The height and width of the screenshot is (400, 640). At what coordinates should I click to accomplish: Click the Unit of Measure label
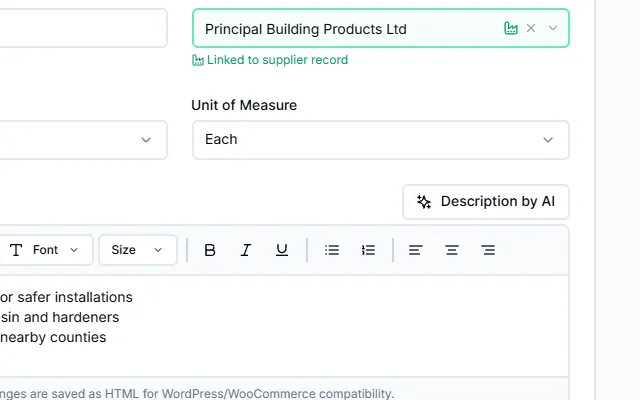click(x=244, y=105)
